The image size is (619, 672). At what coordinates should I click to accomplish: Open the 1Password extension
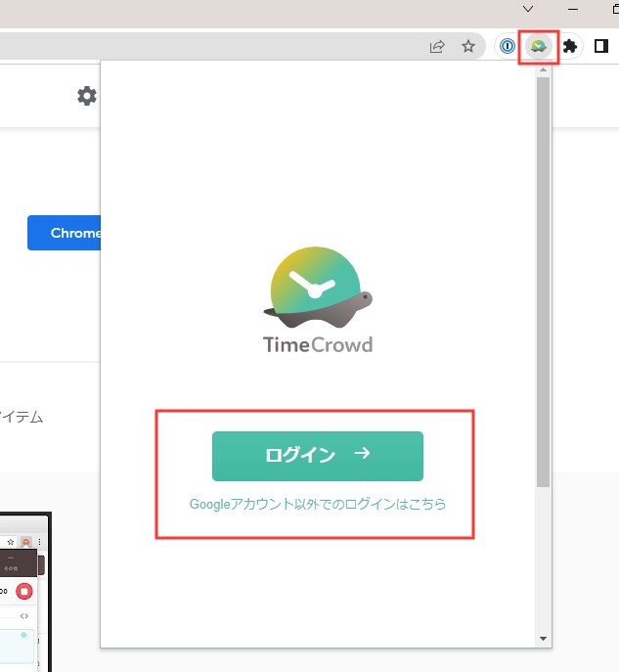point(507,46)
